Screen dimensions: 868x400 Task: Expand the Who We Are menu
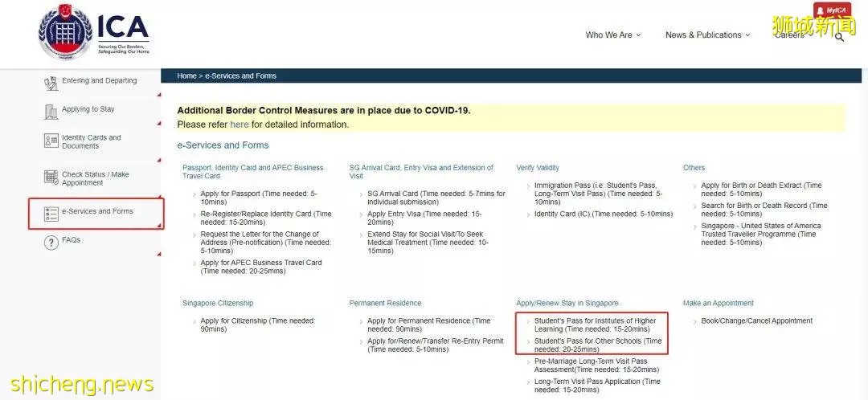pyautogui.click(x=612, y=35)
